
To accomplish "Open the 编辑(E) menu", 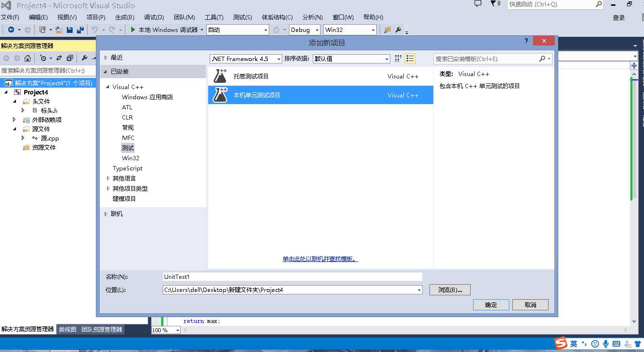I will [38, 17].
